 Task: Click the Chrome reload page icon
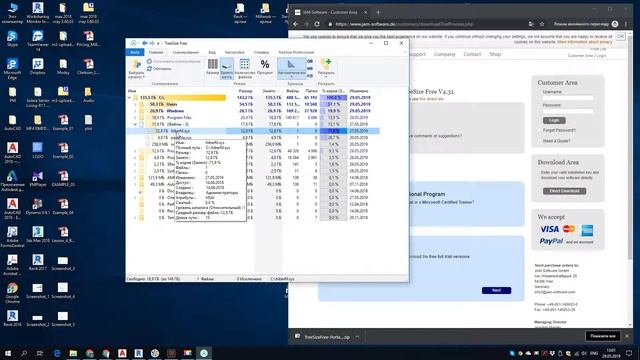(x=317, y=24)
